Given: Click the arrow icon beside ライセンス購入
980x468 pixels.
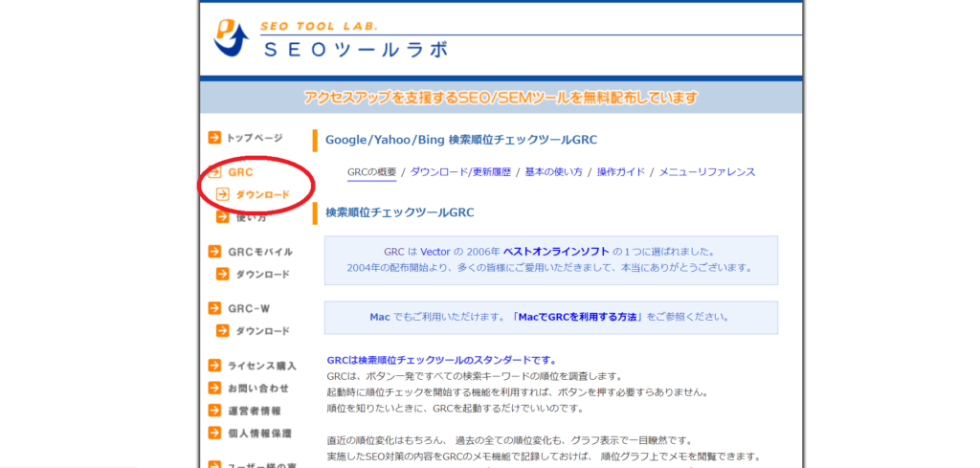Looking at the screenshot, I should tap(214, 366).
